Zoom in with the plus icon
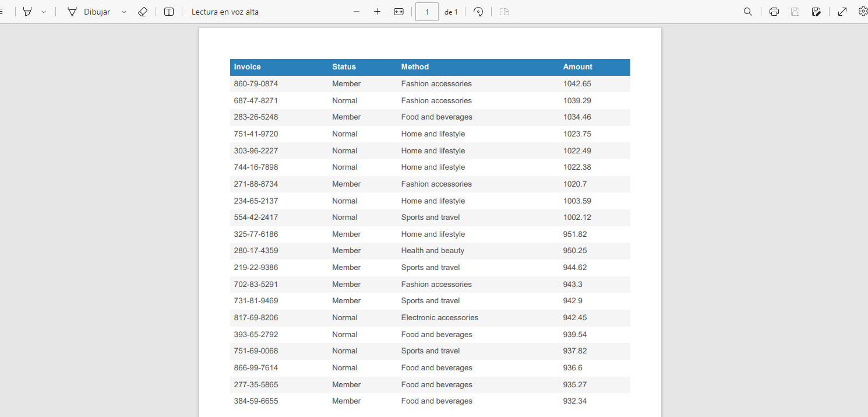Image resolution: width=868 pixels, height=417 pixels. pyautogui.click(x=377, y=12)
